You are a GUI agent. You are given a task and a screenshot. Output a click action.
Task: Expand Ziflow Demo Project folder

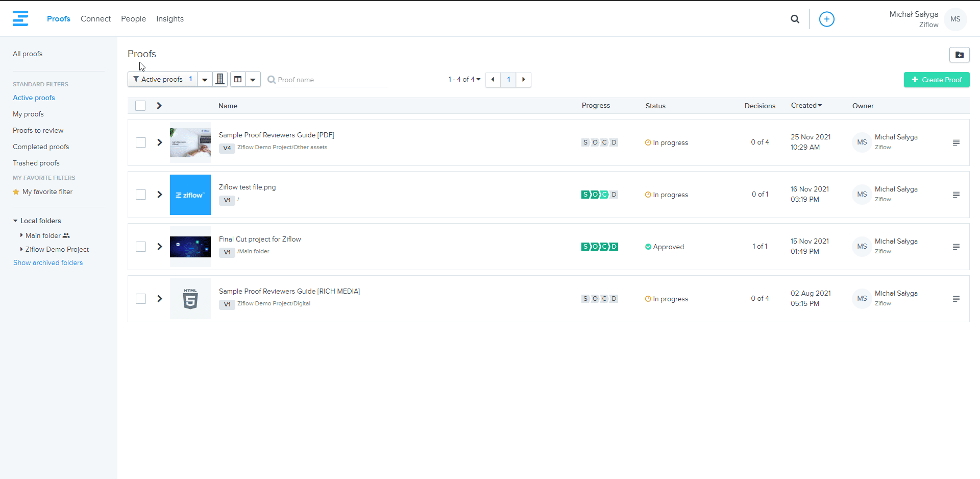[21, 249]
